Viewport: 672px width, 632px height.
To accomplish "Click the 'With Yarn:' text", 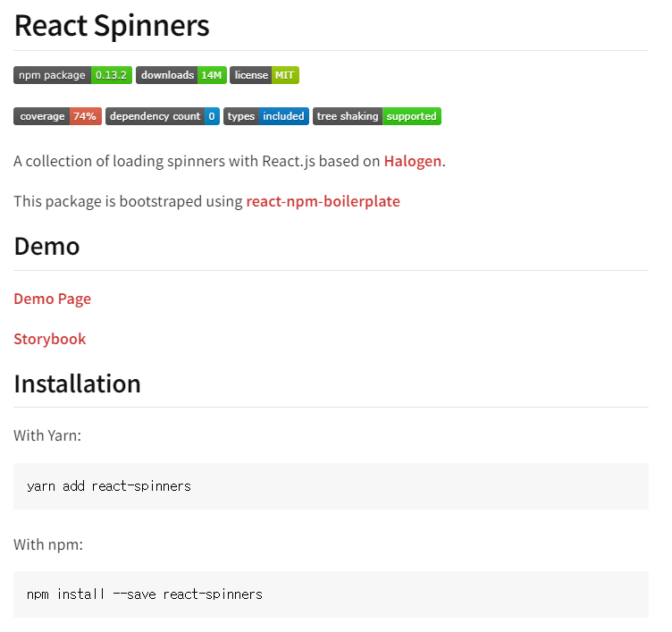I will coord(47,435).
